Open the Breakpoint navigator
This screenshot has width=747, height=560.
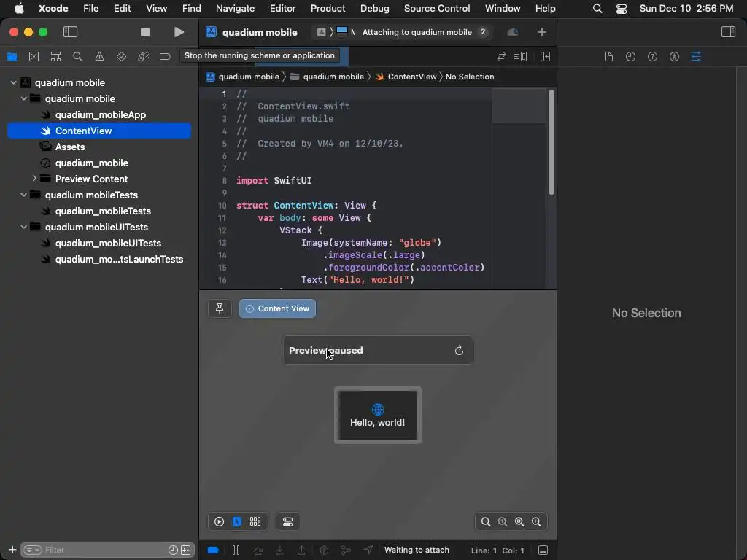165,57
